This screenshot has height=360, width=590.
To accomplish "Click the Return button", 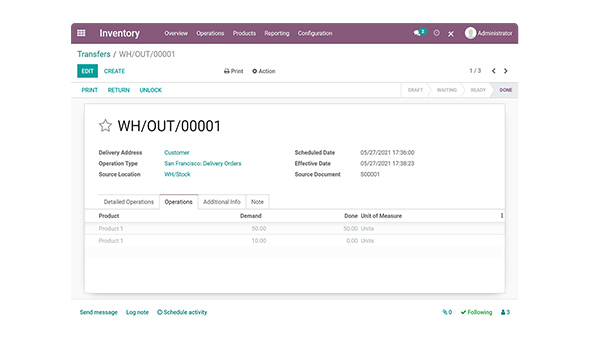I will pos(119,90).
